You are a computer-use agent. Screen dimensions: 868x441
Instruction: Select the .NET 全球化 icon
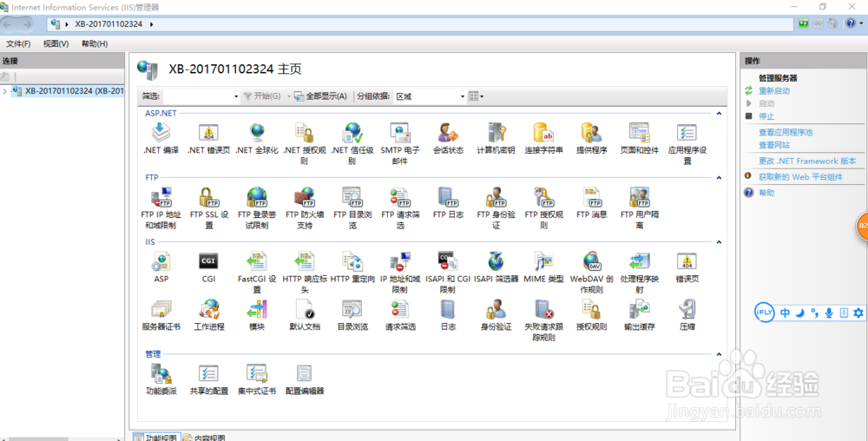click(256, 138)
